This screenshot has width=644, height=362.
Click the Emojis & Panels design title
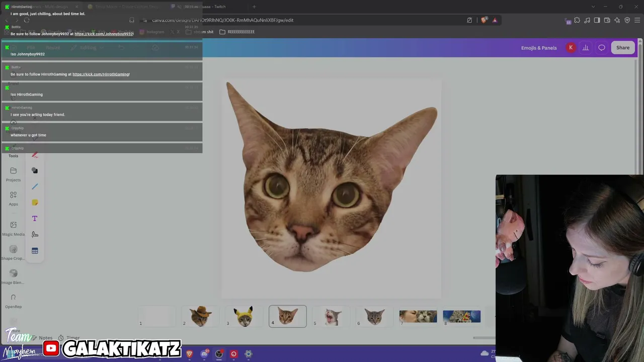(539, 48)
